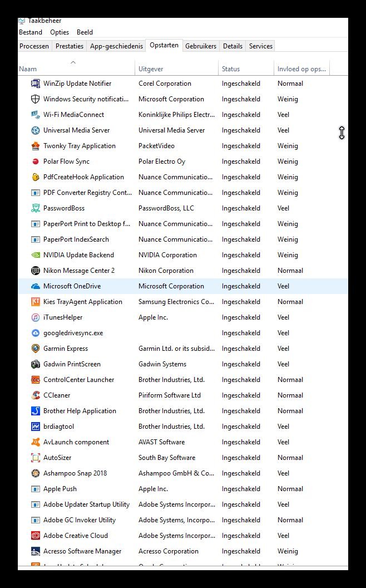
Task: Click the Twonky Tray Application icon
Action: (35, 146)
